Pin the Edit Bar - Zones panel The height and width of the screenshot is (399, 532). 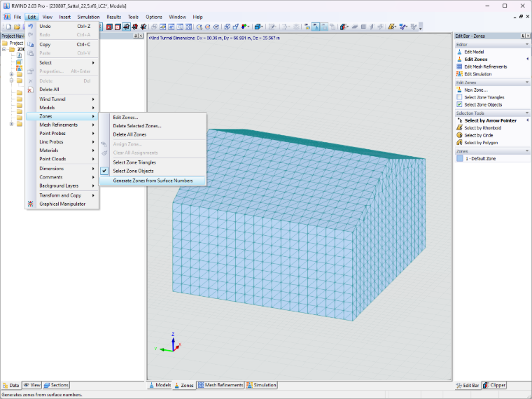click(523, 36)
